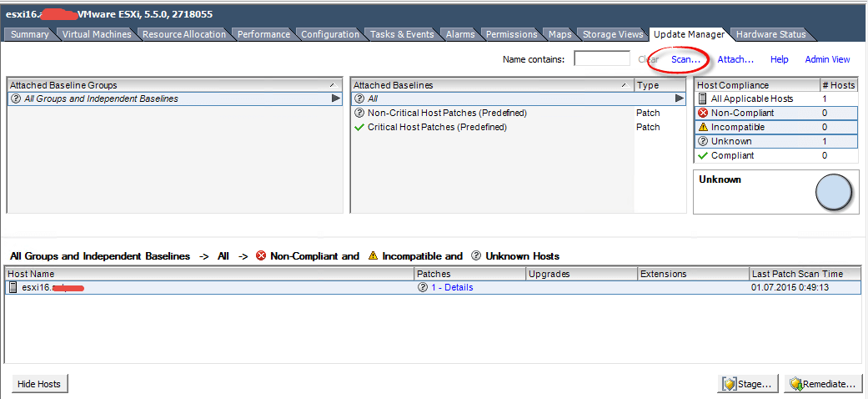
Task: Click scan time 01.07.2015 0:49:13
Action: pyautogui.click(x=790, y=288)
